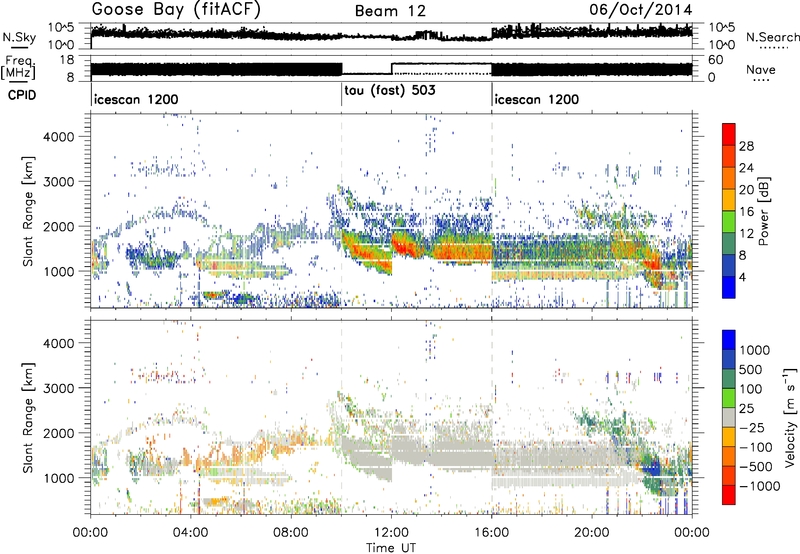Pick the yellow -25 to -100 Velocity segment
This screenshot has width=800, height=554.
pos(729,437)
